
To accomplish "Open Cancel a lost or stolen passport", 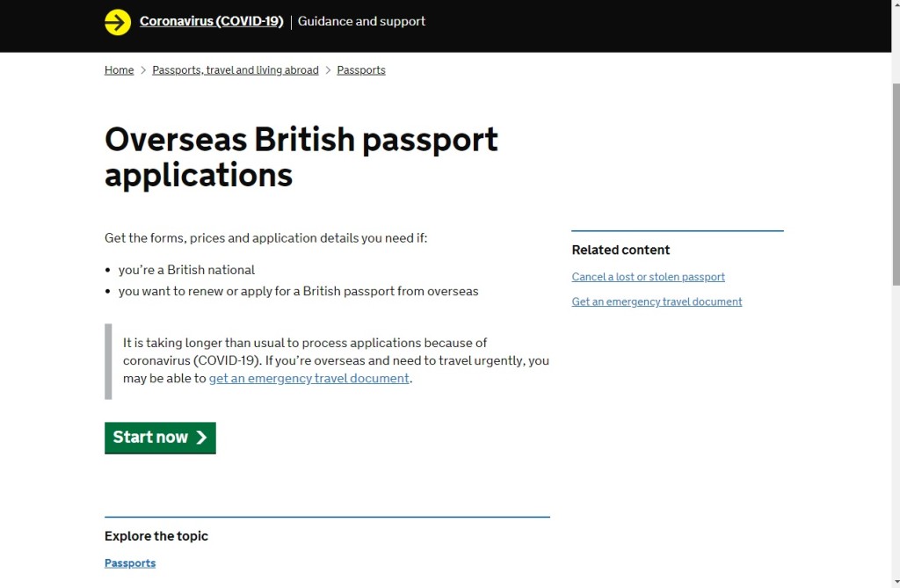I will click(648, 277).
